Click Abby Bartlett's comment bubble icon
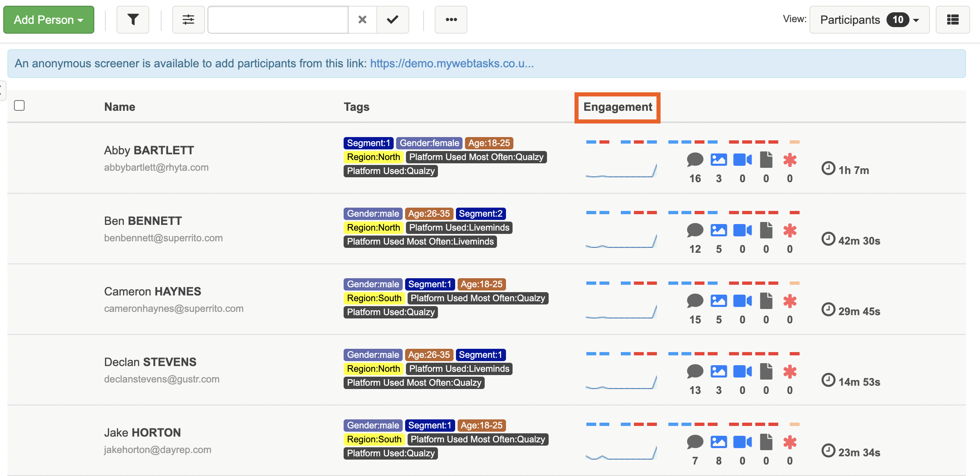980x476 pixels. pos(695,160)
